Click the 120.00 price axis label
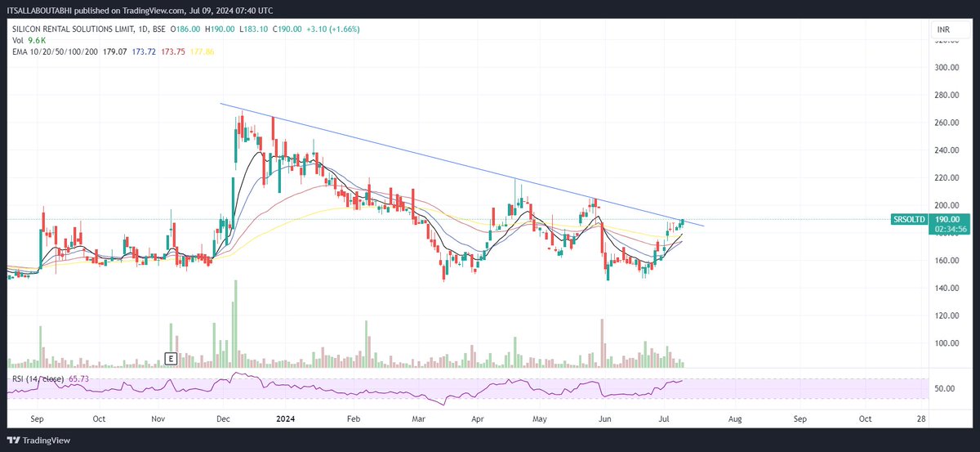The height and width of the screenshot is (452, 980). [x=947, y=316]
